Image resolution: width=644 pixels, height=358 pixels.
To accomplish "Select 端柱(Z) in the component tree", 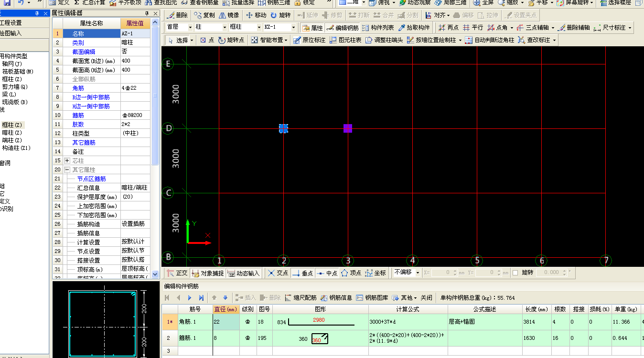I will [x=12, y=140].
